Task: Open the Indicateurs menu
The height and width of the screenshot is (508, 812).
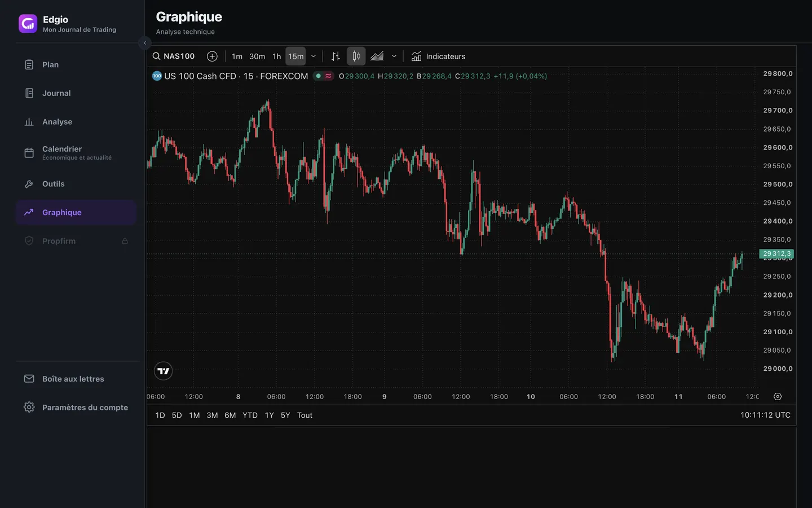Action: pos(438,56)
